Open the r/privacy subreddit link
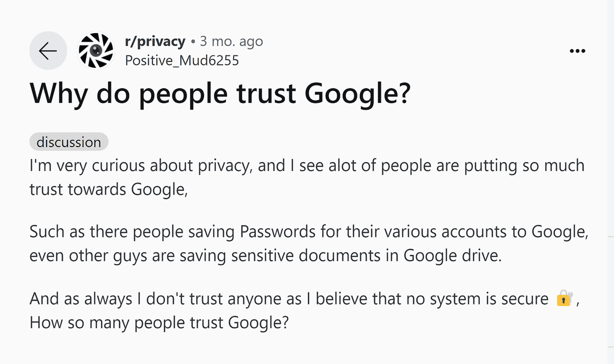614x364 pixels. pos(155,41)
